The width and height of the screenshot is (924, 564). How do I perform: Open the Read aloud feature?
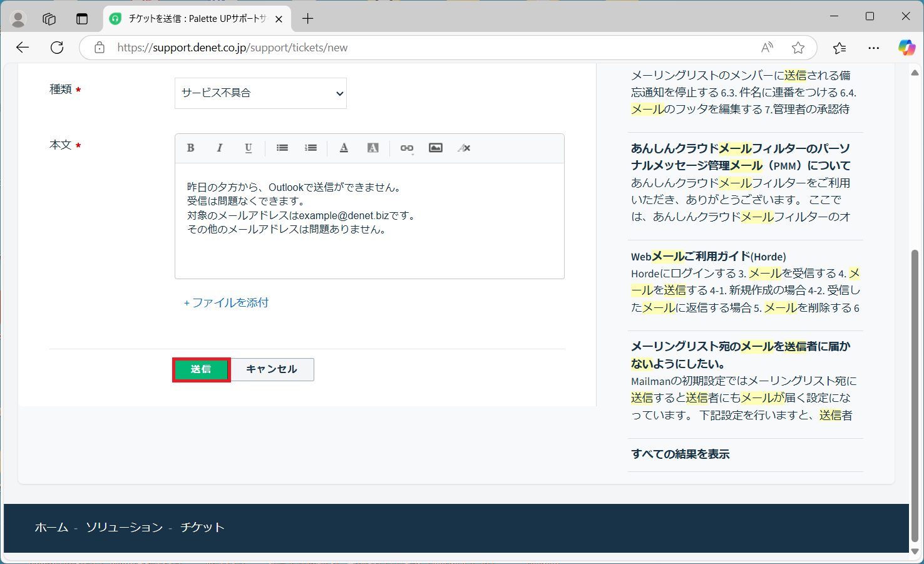(767, 48)
